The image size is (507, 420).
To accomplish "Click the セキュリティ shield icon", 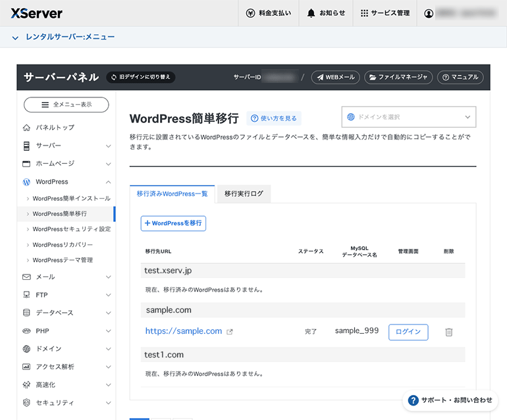I will pos(26,402).
